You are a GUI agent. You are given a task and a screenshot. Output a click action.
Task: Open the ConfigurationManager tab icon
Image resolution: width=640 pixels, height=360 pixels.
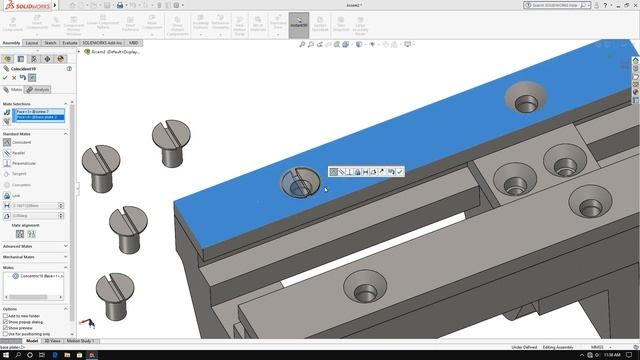coord(34,59)
